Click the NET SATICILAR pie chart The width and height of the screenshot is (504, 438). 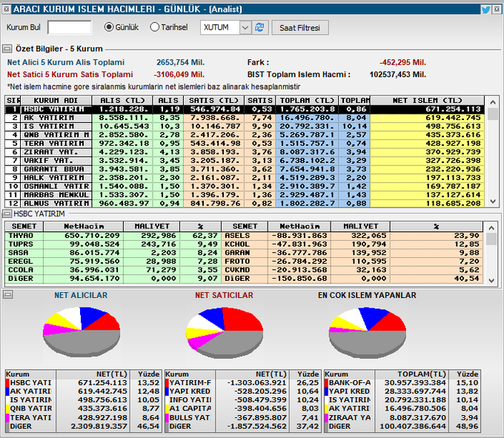coord(225,334)
